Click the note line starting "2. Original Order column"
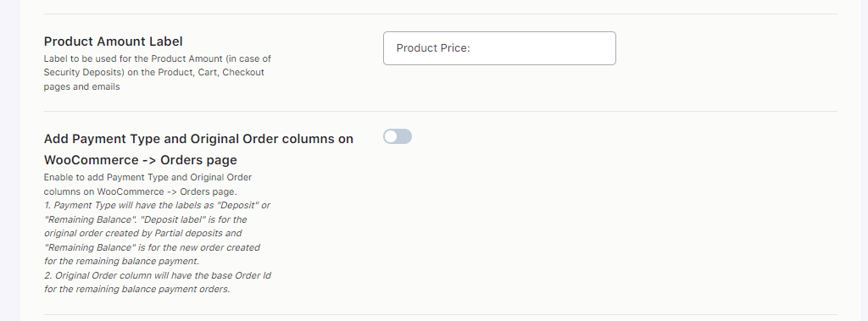The image size is (868, 321). tap(157, 275)
